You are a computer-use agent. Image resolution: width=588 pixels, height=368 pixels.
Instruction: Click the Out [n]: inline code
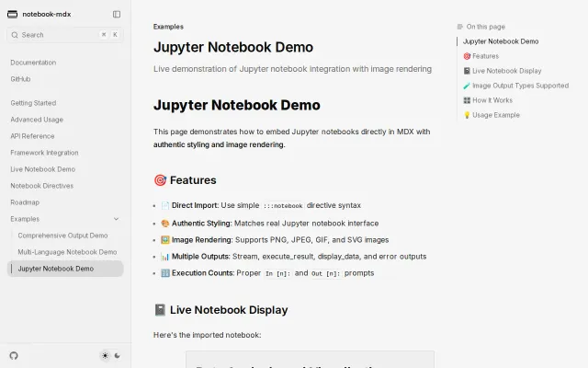pyautogui.click(x=326, y=273)
